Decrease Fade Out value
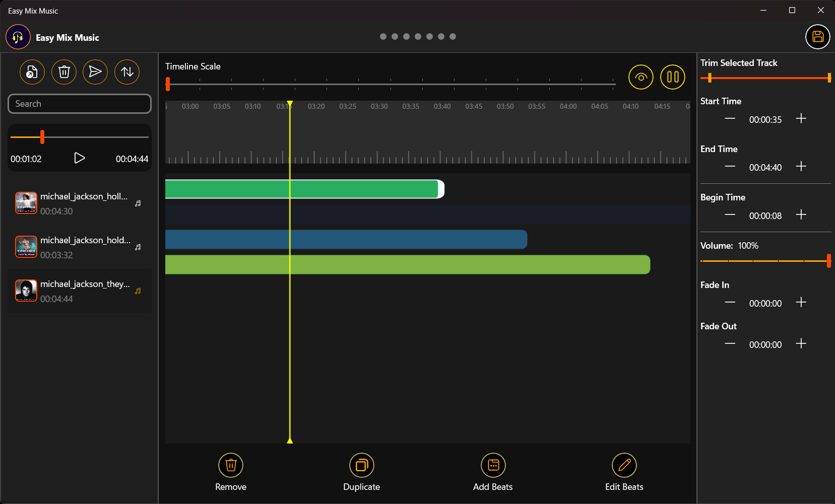835x504 pixels. pos(729,343)
